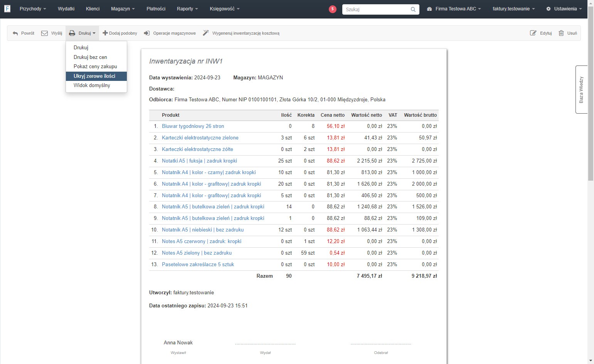Click the Wyślij envelope icon
Image resolution: width=594 pixels, height=364 pixels.
[x=45, y=33]
